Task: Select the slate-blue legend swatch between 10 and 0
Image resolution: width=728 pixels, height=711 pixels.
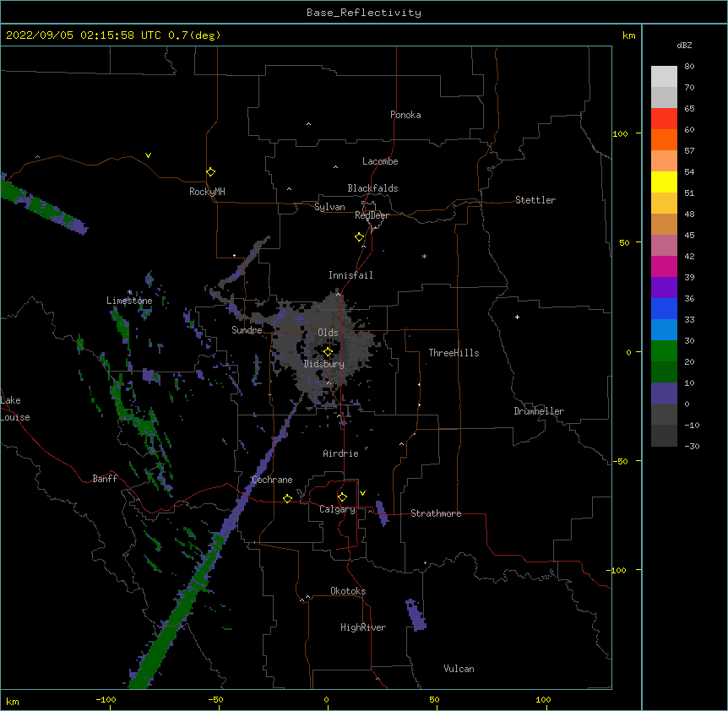Action: click(x=664, y=393)
